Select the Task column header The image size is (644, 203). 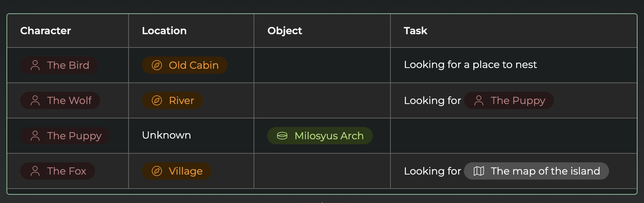(x=415, y=31)
